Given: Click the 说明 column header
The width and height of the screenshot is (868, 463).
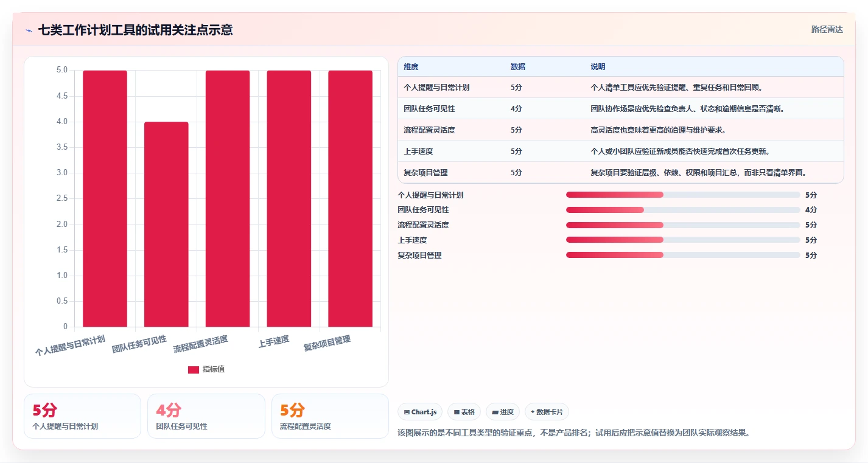Looking at the screenshot, I should click(x=598, y=67).
